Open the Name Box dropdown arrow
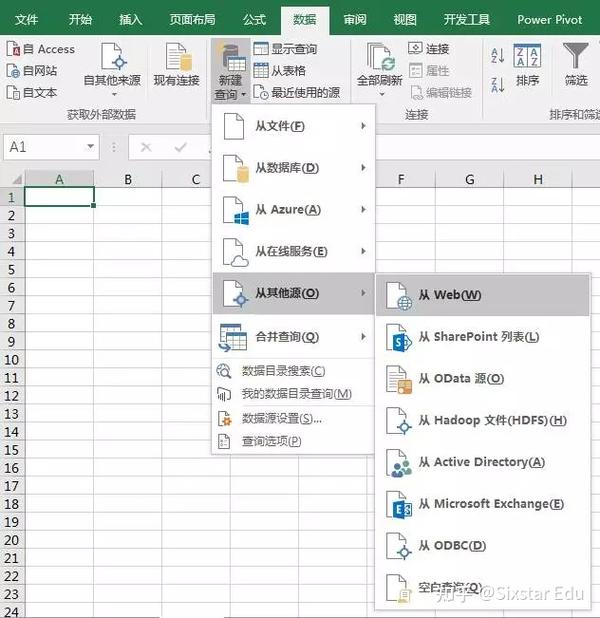This screenshot has width=600, height=618. coord(91,147)
